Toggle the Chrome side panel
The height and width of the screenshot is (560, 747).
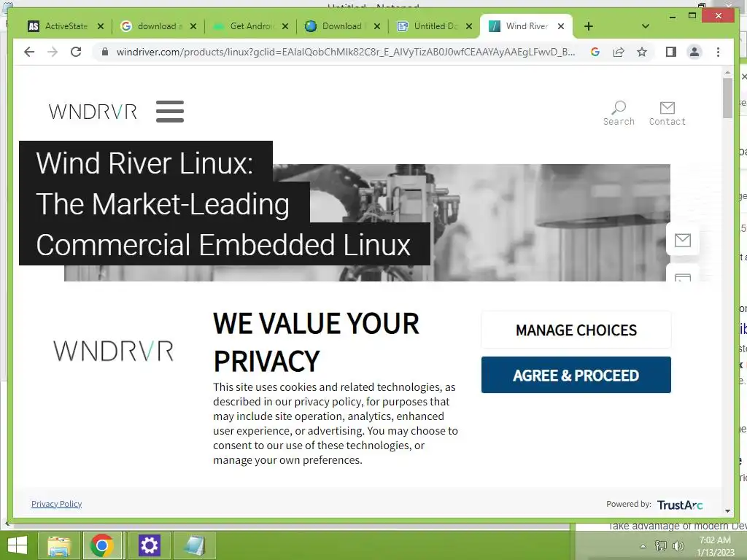(671, 52)
